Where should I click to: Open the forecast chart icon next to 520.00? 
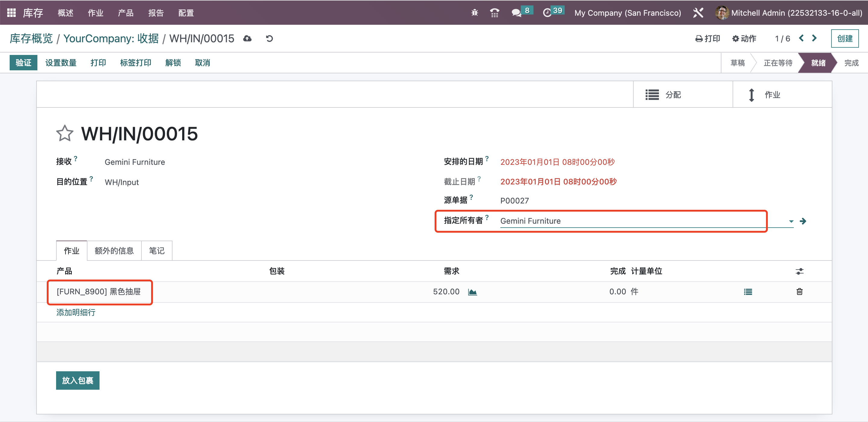(472, 292)
